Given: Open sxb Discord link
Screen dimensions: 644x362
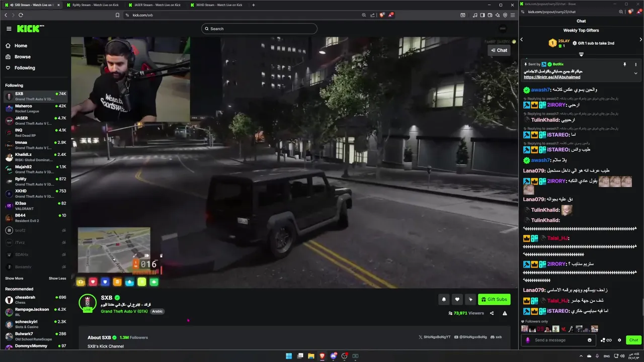Looking at the screenshot, I should pos(496,337).
